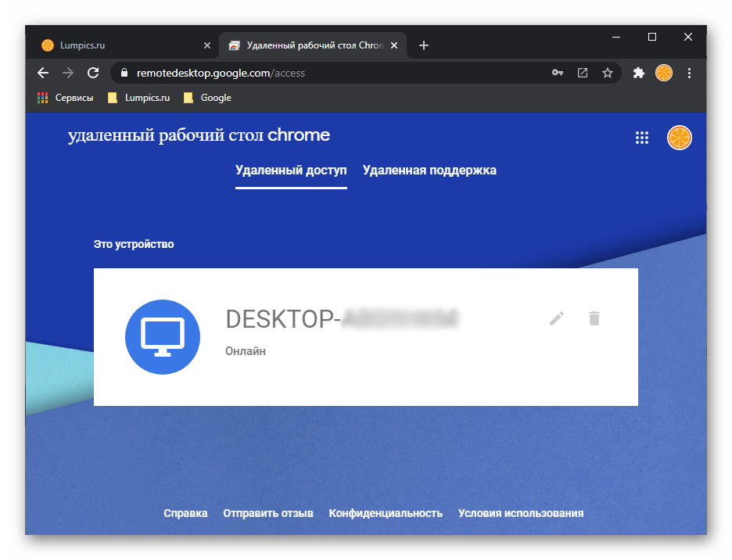Select the Удаленный доступ tab
Screen dimensions: 732x560
(x=291, y=170)
